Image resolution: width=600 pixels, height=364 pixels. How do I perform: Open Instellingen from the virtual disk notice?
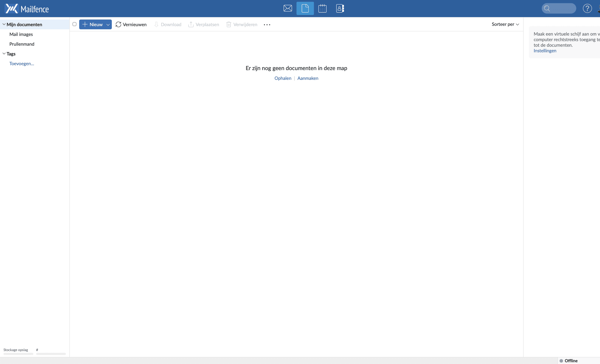coord(544,51)
